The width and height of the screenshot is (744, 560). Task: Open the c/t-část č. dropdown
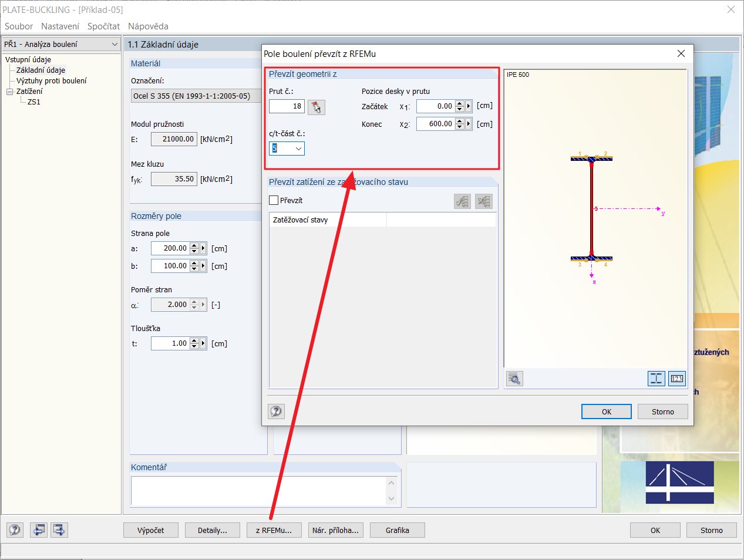pyautogui.click(x=298, y=149)
